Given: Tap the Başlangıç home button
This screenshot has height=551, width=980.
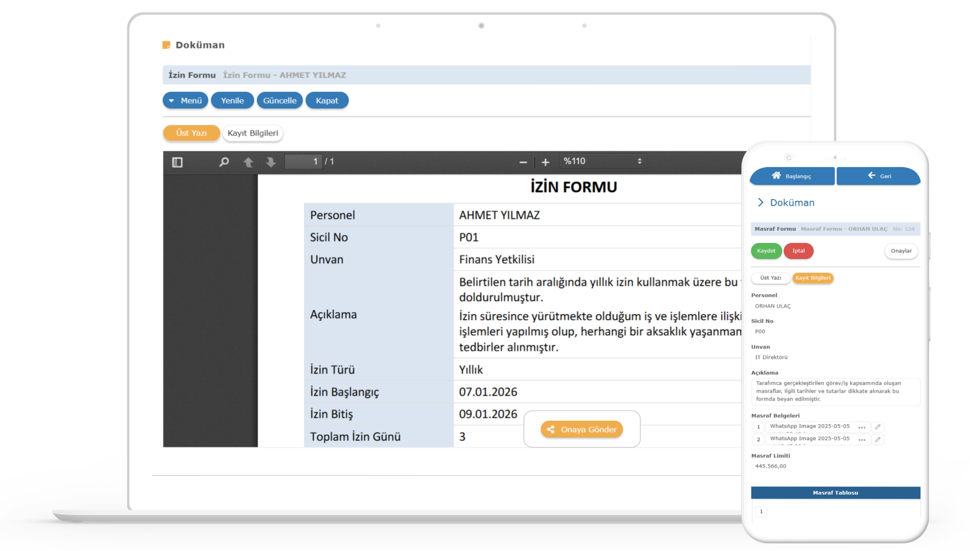Looking at the screenshot, I should click(792, 176).
